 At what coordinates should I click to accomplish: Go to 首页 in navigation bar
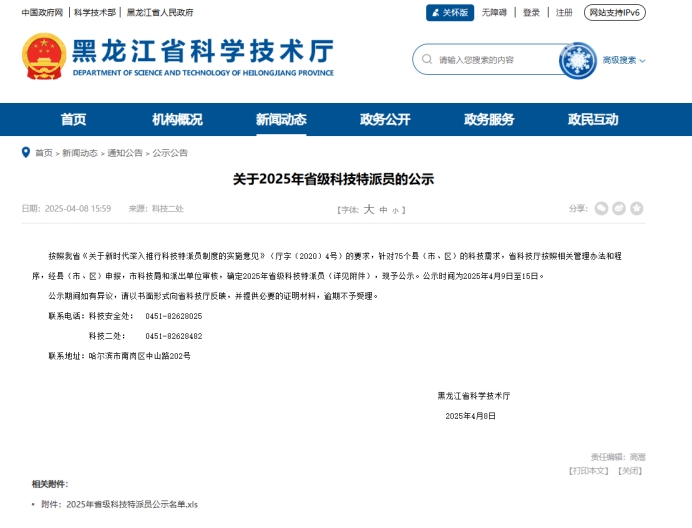point(73,120)
